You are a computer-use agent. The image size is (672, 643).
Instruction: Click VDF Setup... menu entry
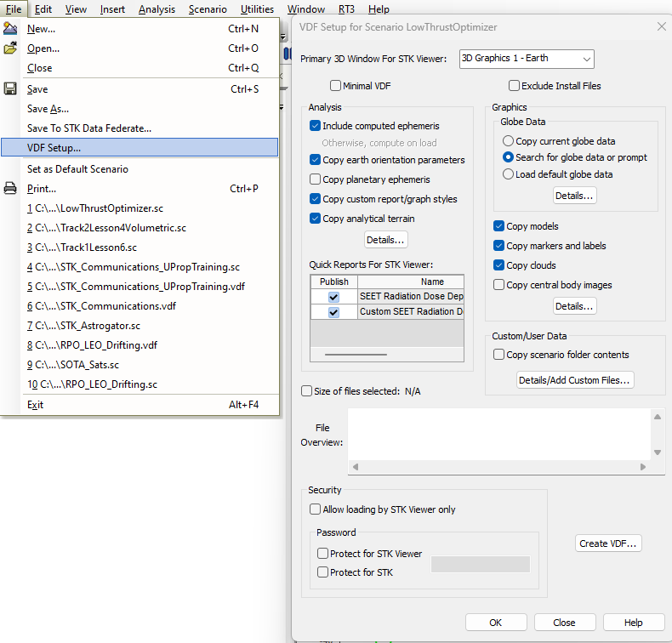(140, 148)
